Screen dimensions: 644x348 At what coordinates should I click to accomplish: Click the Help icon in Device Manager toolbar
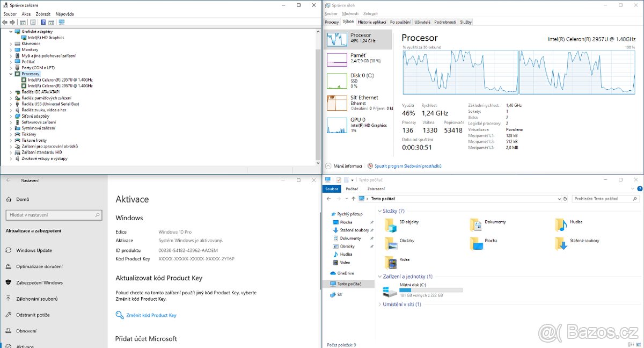click(x=43, y=22)
